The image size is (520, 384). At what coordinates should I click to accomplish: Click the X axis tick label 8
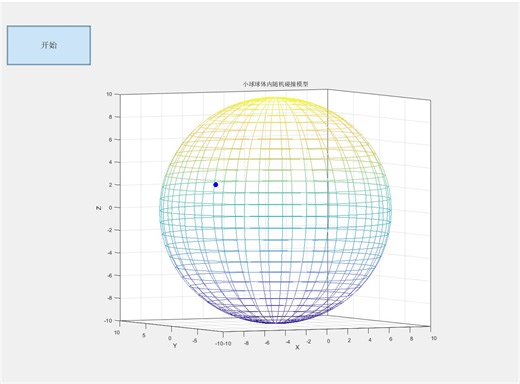[x=411, y=338]
